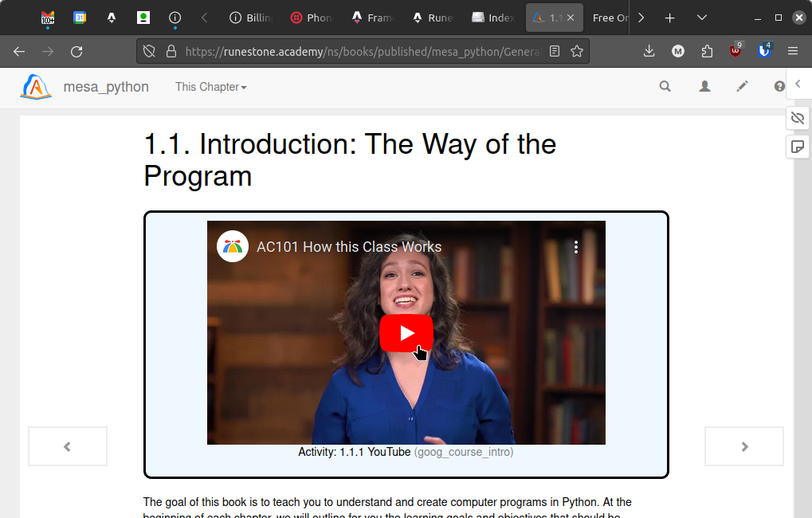The image size is (812, 518).
Task: Click the pencil edit icon in the navbar
Action: point(743,87)
